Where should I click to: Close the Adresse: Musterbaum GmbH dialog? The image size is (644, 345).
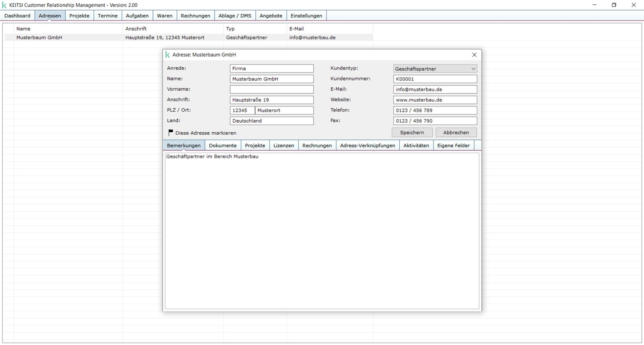[474, 55]
